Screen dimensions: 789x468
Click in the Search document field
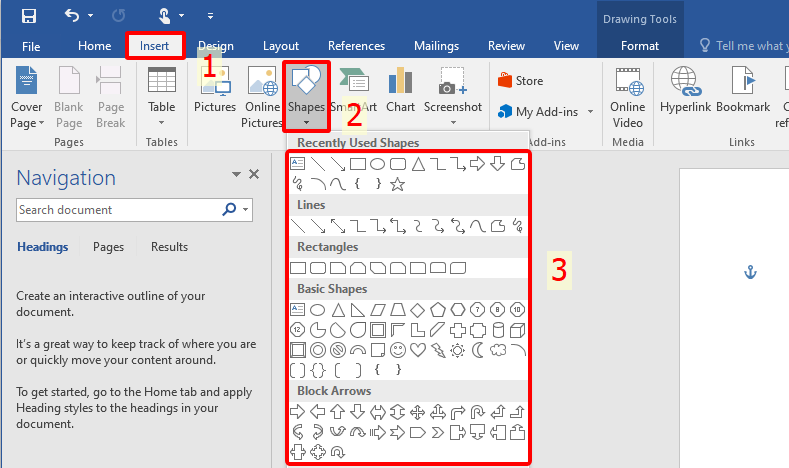coord(115,210)
